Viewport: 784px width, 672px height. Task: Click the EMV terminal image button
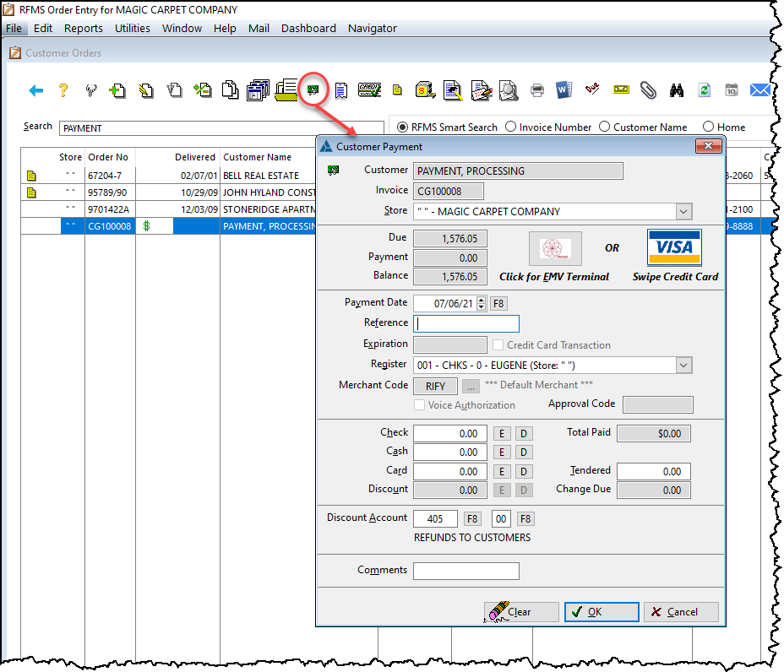(555, 249)
